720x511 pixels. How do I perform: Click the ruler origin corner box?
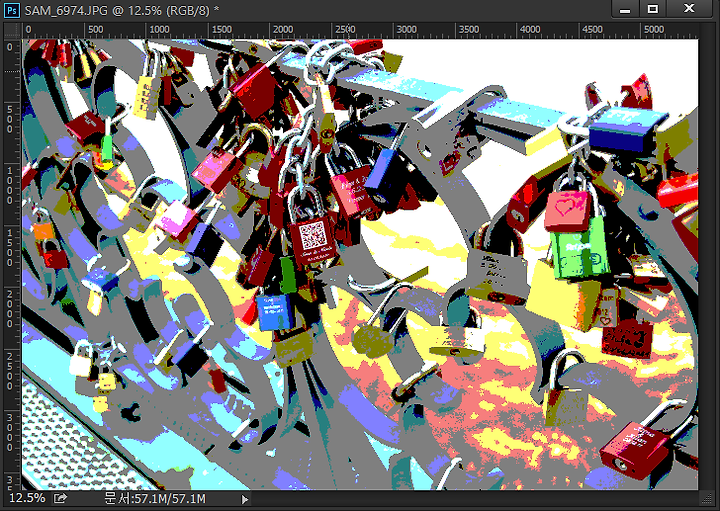12,30
